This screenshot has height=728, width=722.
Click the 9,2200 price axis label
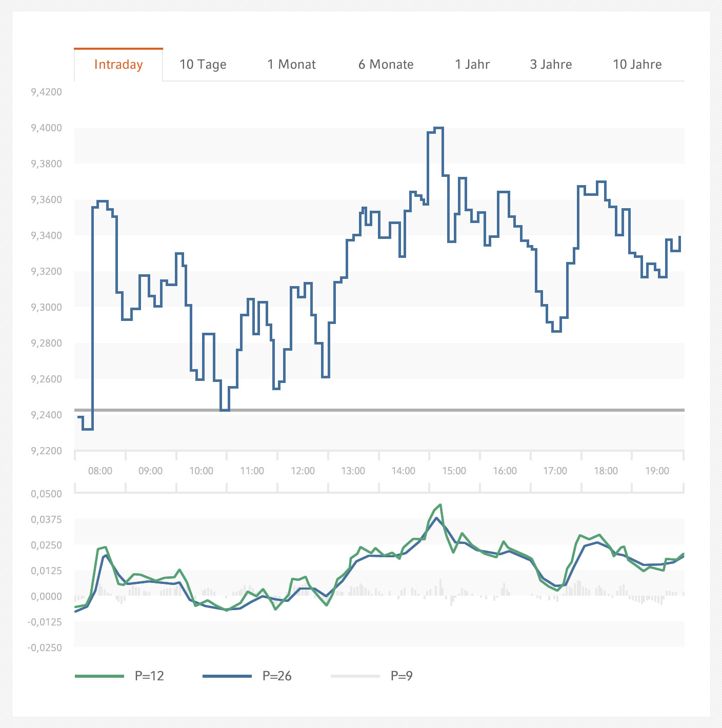pos(46,451)
